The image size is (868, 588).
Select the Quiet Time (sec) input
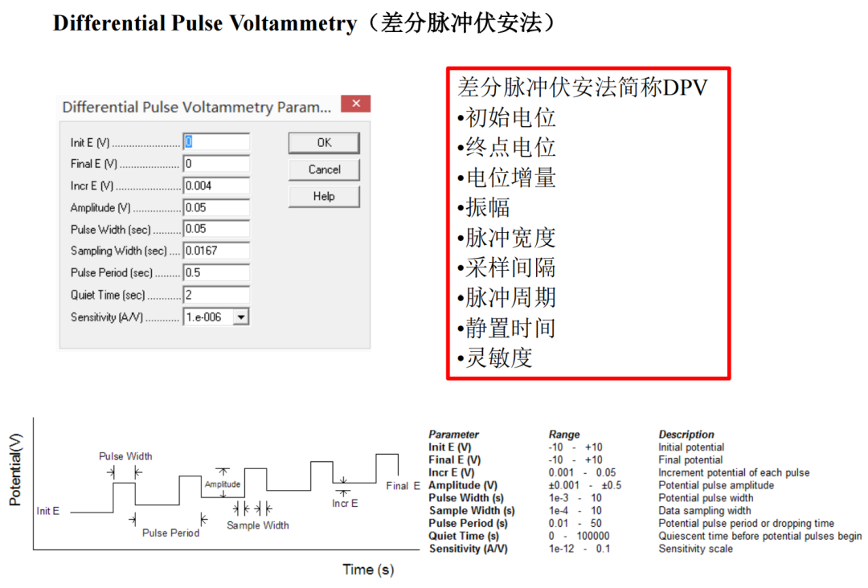[216, 295]
